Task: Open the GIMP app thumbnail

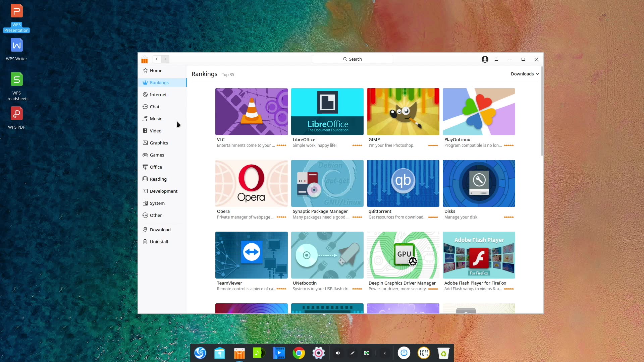Action: click(x=403, y=112)
